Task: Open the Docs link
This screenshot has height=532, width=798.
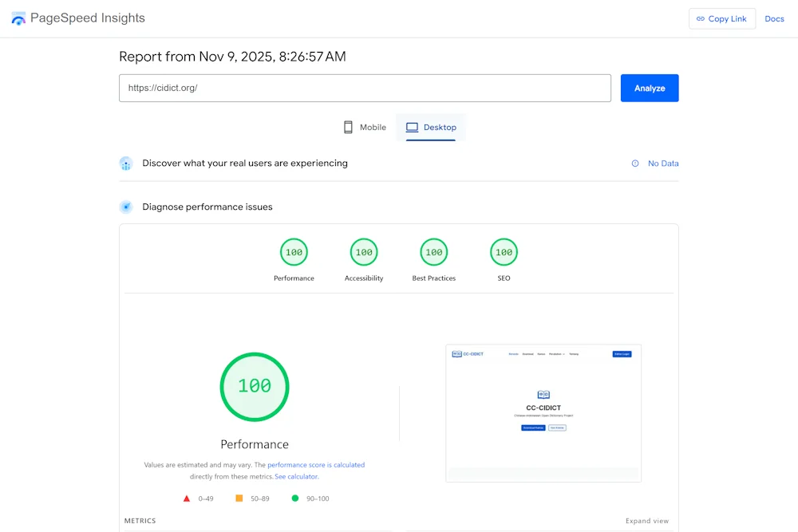Action: (x=774, y=18)
